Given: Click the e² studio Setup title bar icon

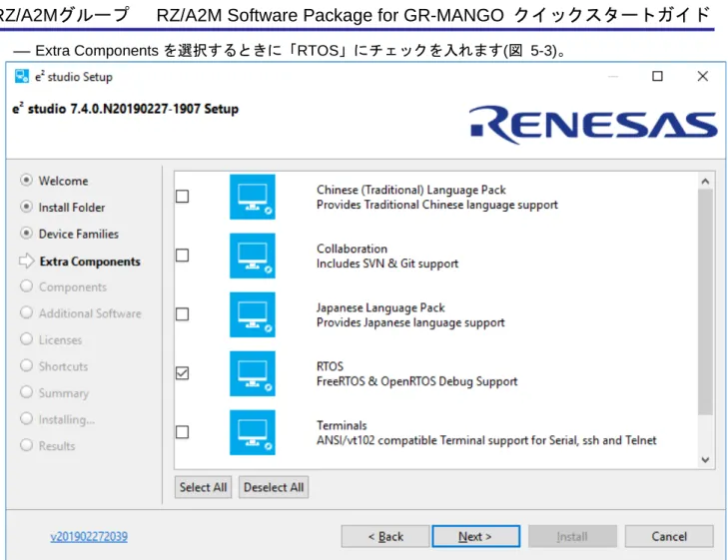Looking at the screenshot, I should click(22, 76).
